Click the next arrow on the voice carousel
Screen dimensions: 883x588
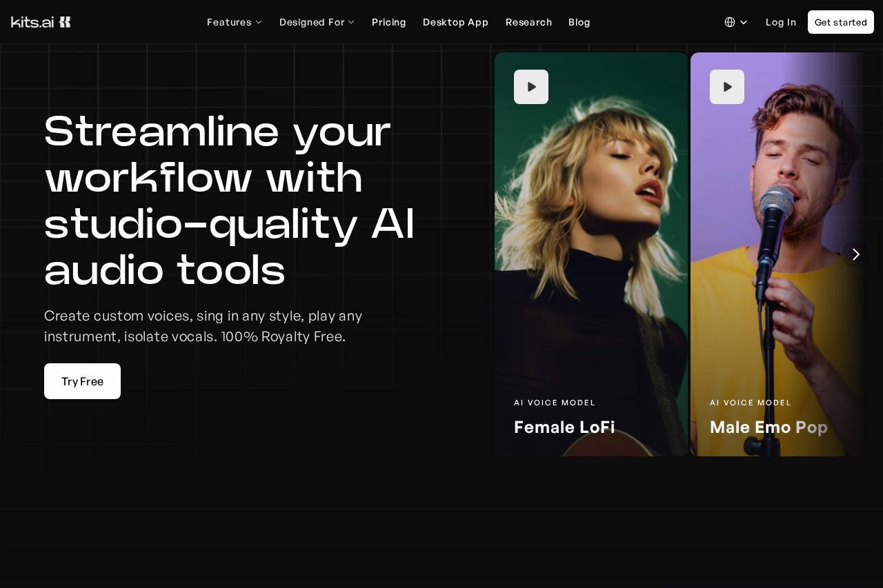[855, 254]
